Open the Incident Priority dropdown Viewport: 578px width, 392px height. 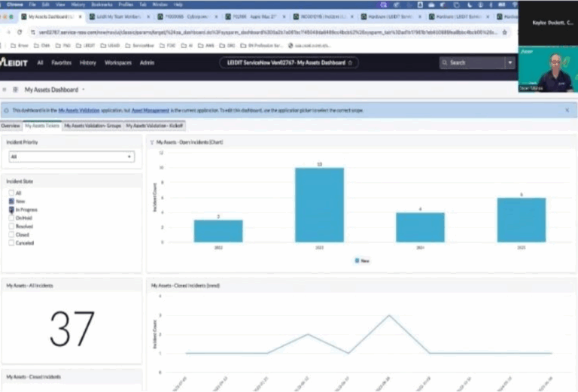click(71, 156)
